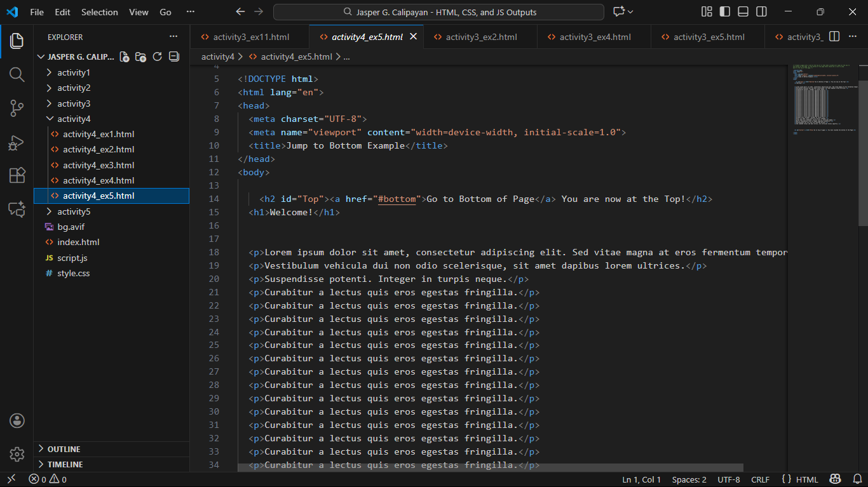Click the Refresh Explorer icon
The width and height of the screenshot is (868, 487).
point(158,57)
